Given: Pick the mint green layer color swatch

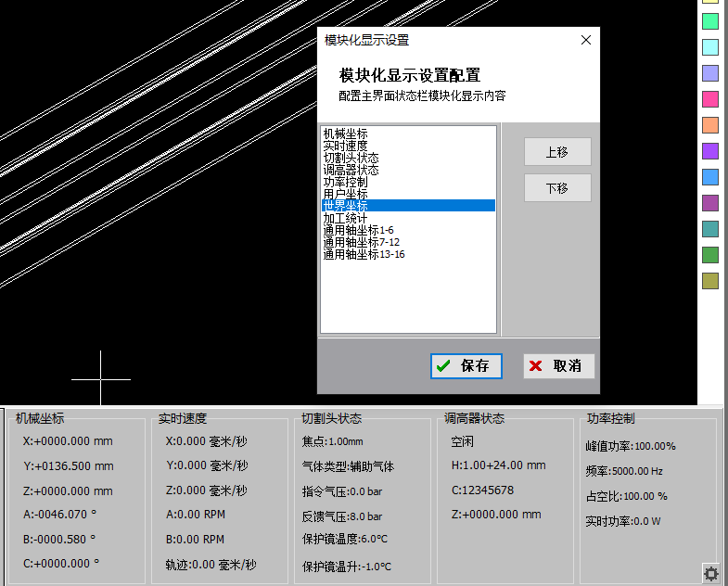Looking at the screenshot, I should point(710,21).
